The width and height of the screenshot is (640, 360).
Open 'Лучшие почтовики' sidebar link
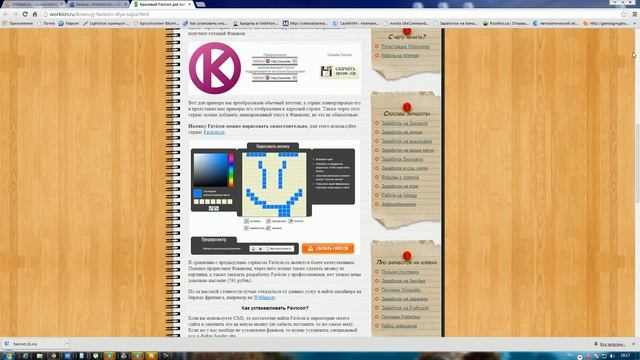click(400, 272)
